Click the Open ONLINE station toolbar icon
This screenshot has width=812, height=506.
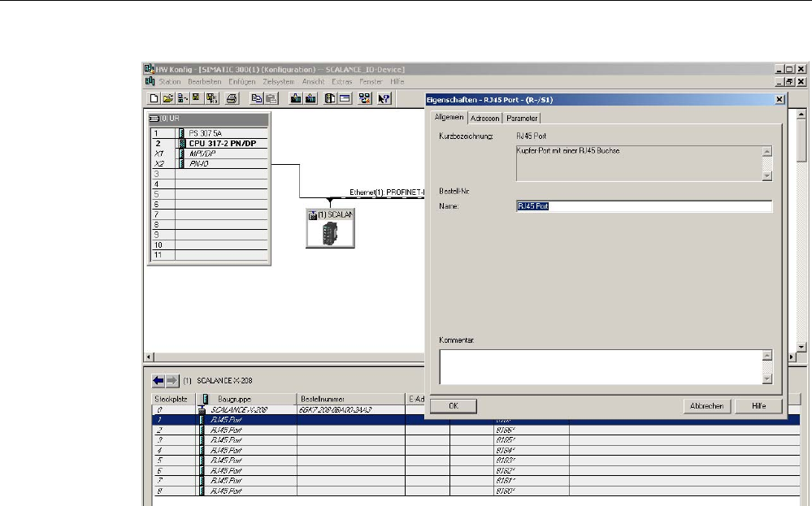tap(182, 98)
